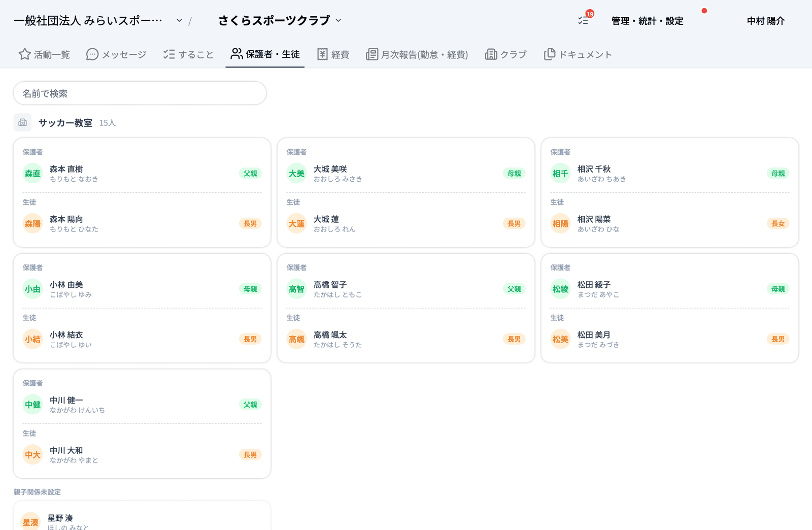Screen dimensions: 812x530
Task: Click avatar 高颯 of 高橋 颯太
Action: tap(296, 340)
